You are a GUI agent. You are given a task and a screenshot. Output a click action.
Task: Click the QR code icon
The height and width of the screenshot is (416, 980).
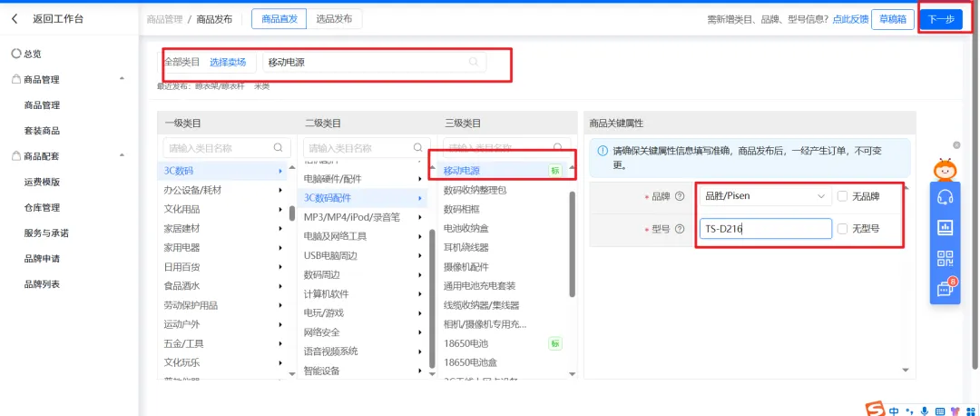[x=945, y=258]
